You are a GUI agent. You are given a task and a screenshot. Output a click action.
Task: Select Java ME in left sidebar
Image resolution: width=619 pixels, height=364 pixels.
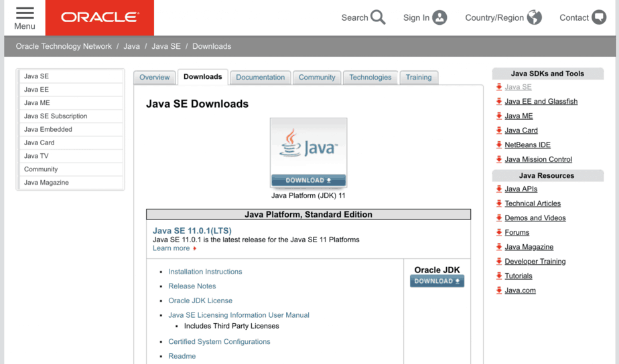click(x=71, y=102)
